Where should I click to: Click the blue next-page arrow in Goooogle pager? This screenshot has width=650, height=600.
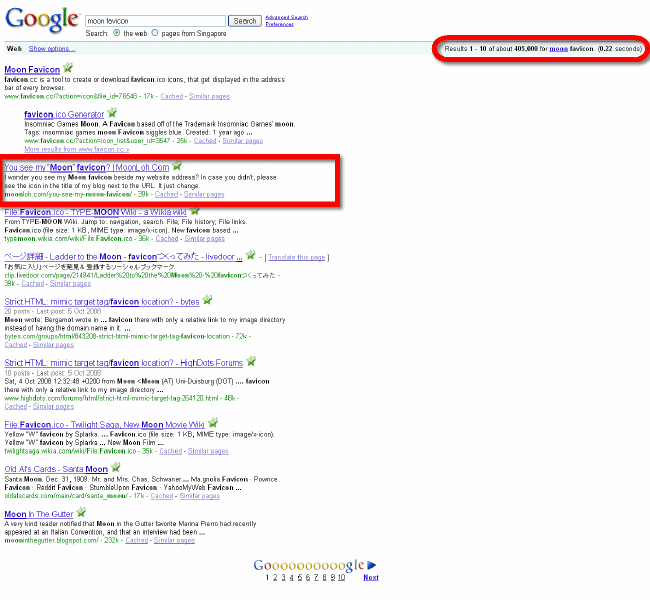pos(372,565)
